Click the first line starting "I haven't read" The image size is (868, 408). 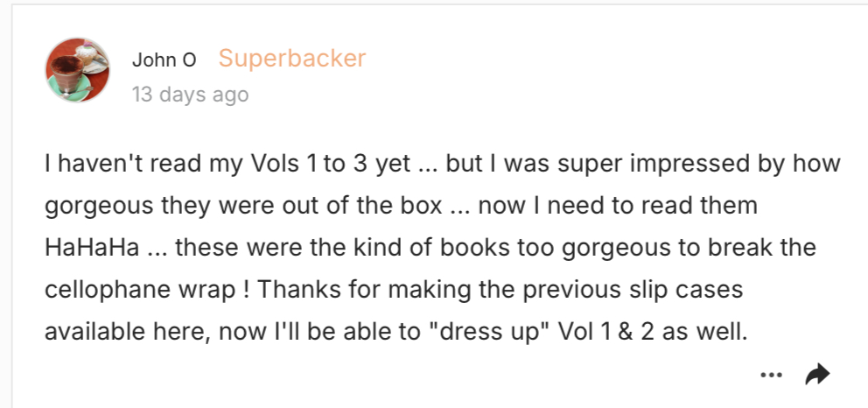442,164
